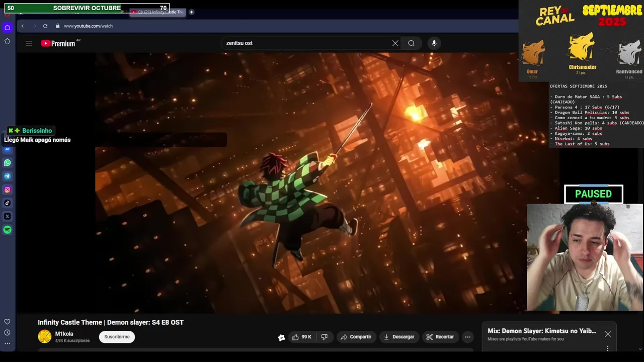644x362 pixels.
Task: Start voice search with microphone icon
Action: coord(434,43)
